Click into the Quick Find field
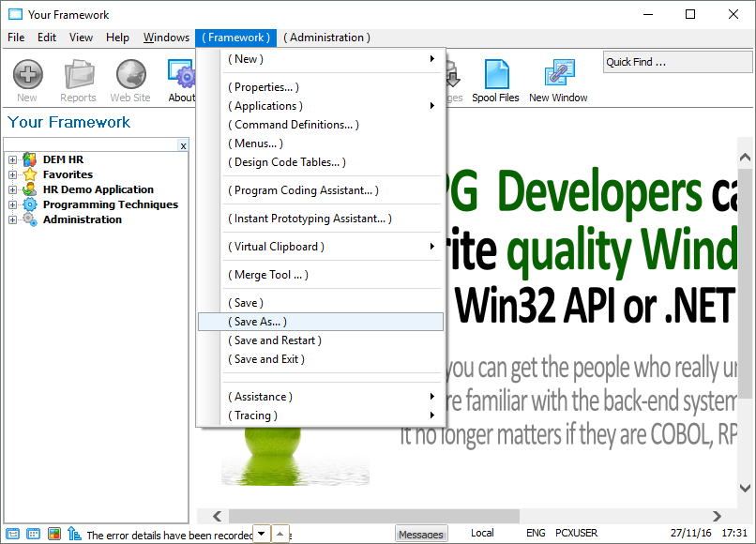The height and width of the screenshot is (544, 756). click(677, 62)
